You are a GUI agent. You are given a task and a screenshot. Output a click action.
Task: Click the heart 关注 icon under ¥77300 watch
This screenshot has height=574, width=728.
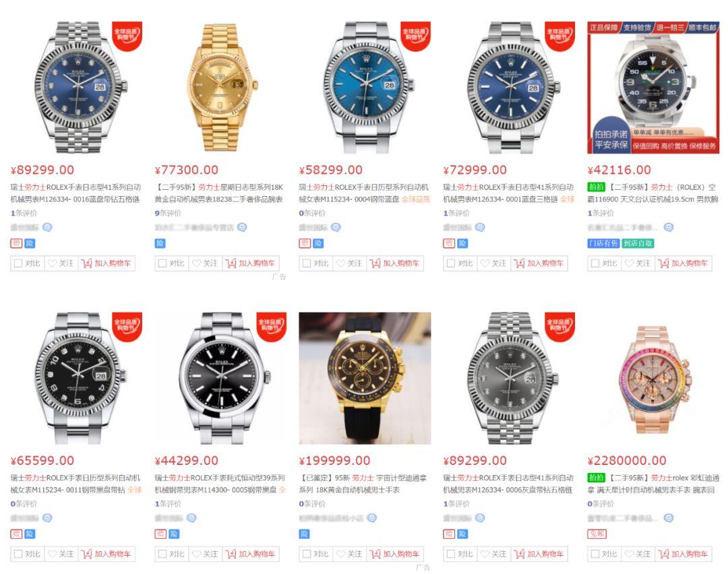tap(196, 263)
